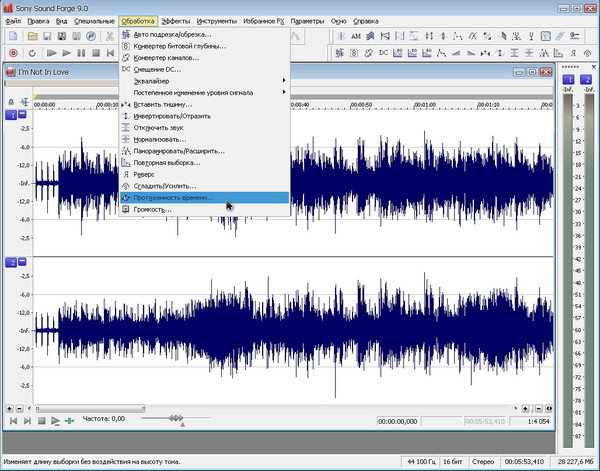Adjust the playback rate scrub slider
The height and width of the screenshot is (471, 600).
click(176, 418)
